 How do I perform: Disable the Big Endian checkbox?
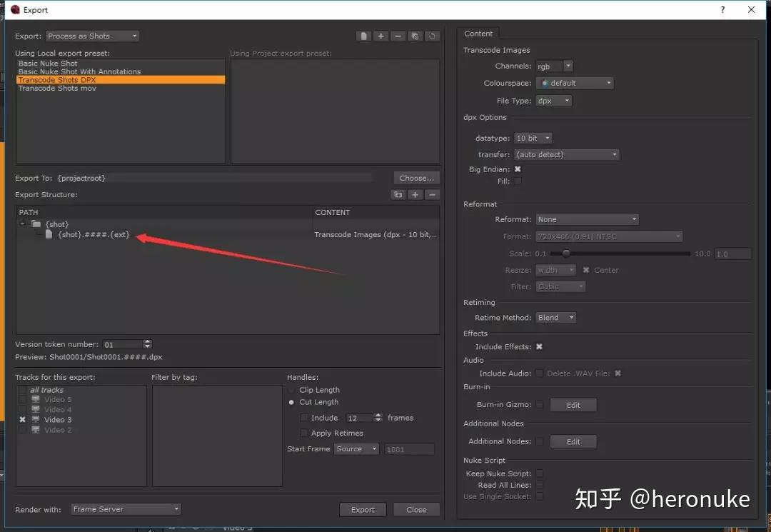coord(517,169)
